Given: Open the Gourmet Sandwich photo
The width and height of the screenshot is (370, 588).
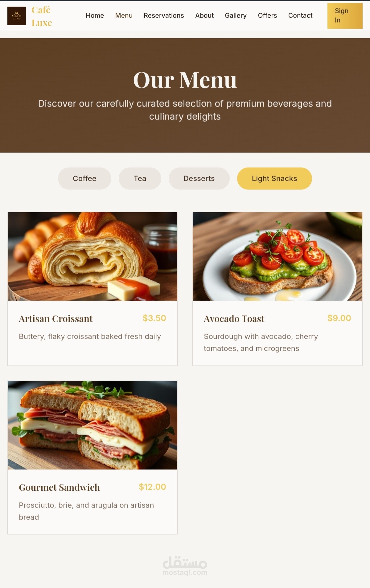Looking at the screenshot, I should 92,425.
